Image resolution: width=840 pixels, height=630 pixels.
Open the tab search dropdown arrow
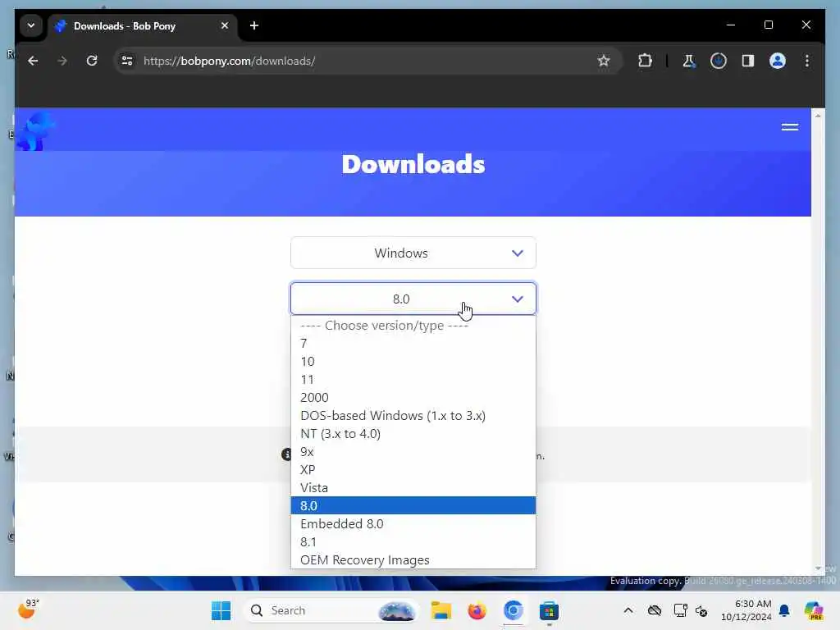31,25
